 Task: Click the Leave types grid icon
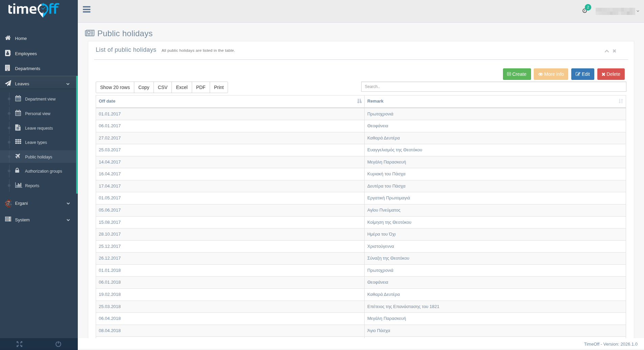(x=19, y=142)
